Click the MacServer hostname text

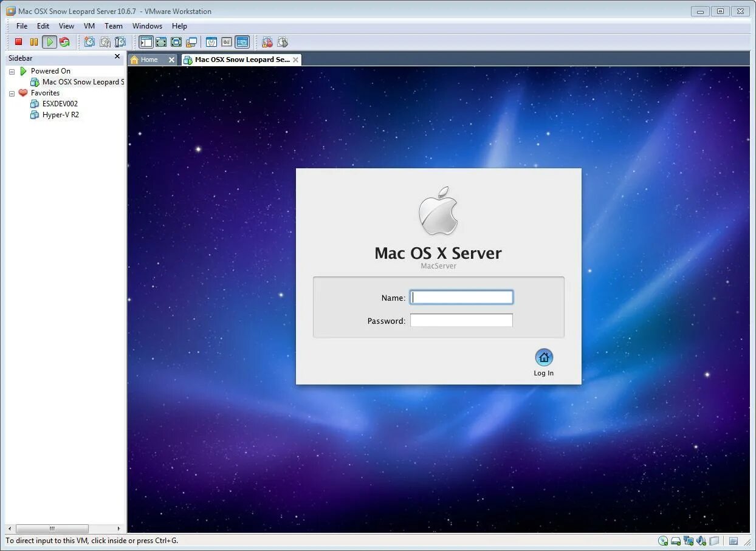click(x=438, y=266)
